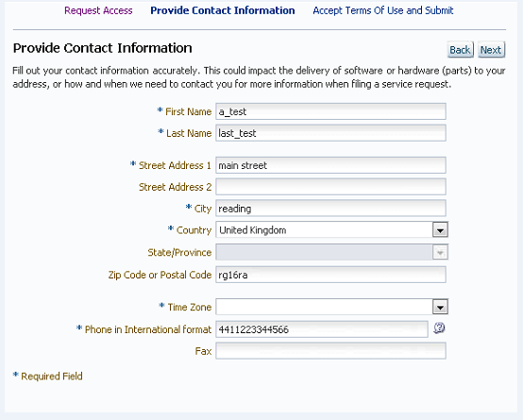Click the Next button
Image resolution: width=523 pixels, height=420 pixels.
(491, 50)
